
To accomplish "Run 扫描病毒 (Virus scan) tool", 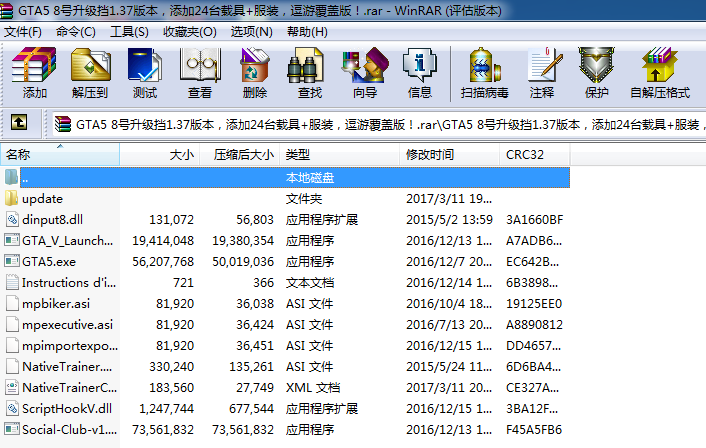I will [x=484, y=66].
